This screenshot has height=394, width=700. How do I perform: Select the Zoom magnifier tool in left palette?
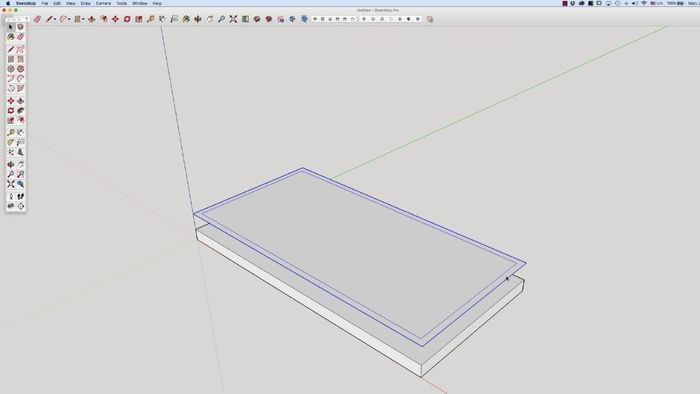(x=11, y=174)
